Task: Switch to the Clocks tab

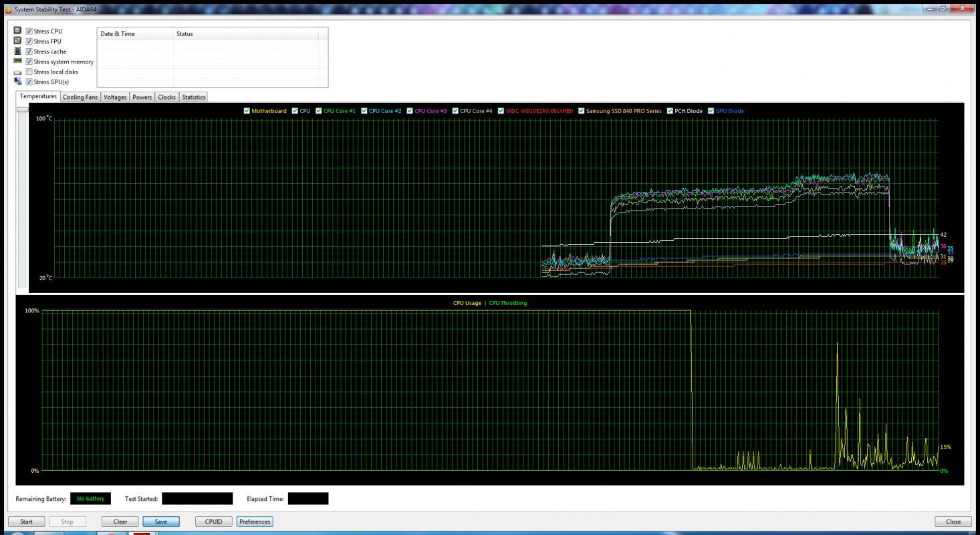Action: pos(166,97)
